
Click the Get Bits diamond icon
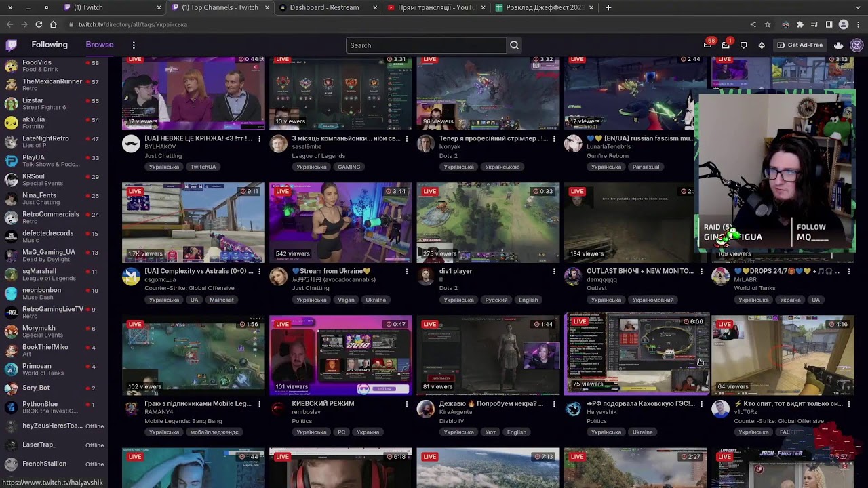tap(762, 45)
